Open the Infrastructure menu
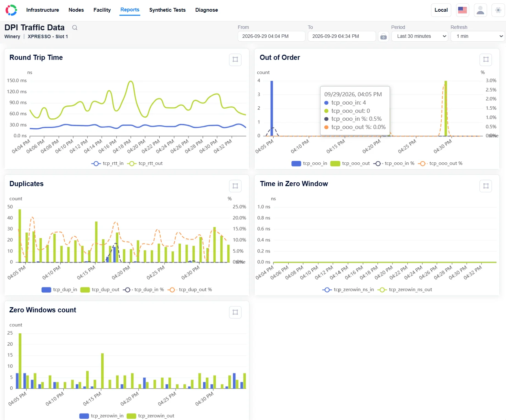506x420 pixels. 43,10
